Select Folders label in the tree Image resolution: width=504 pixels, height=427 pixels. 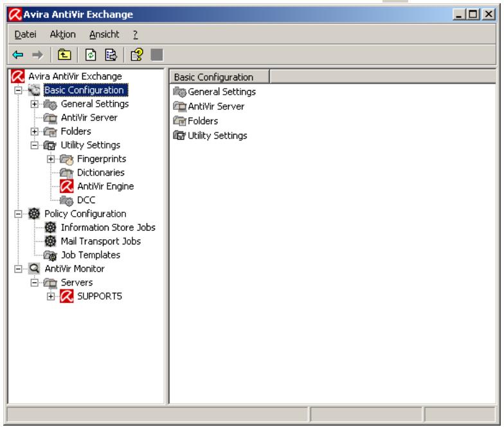76,131
